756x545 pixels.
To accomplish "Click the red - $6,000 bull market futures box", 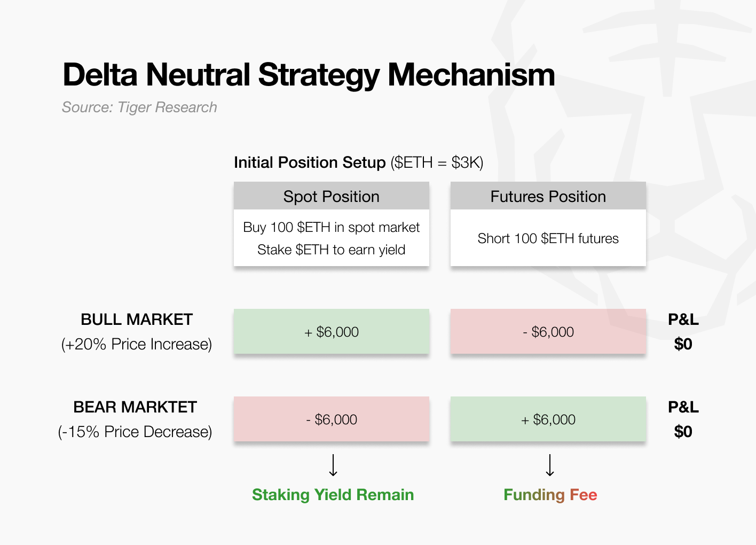I will pyautogui.click(x=548, y=331).
